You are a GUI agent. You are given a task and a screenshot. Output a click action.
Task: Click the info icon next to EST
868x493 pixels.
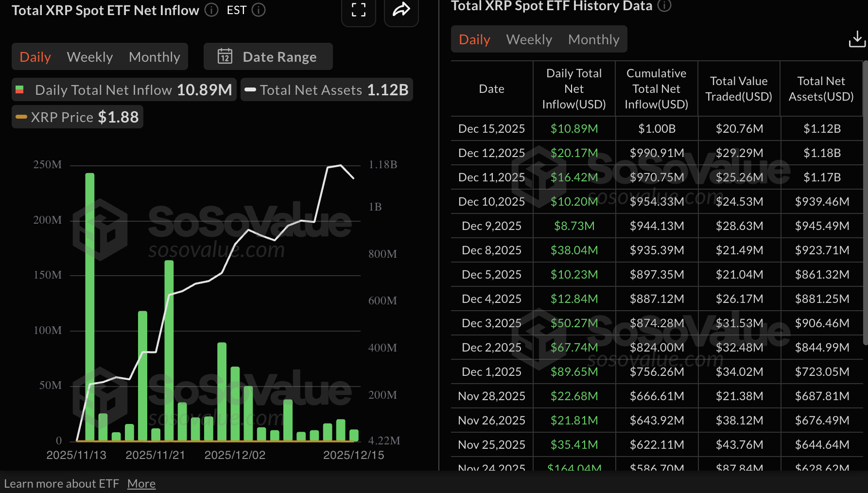(x=259, y=10)
